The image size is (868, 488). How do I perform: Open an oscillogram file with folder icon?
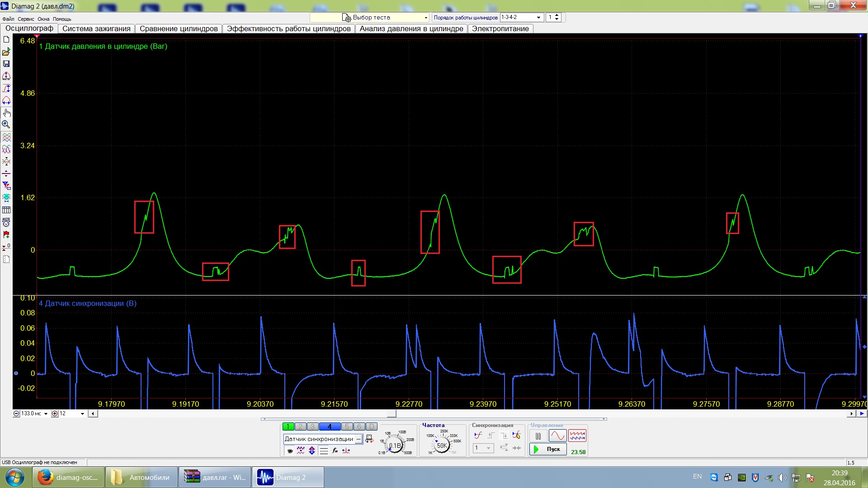pos(6,52)
